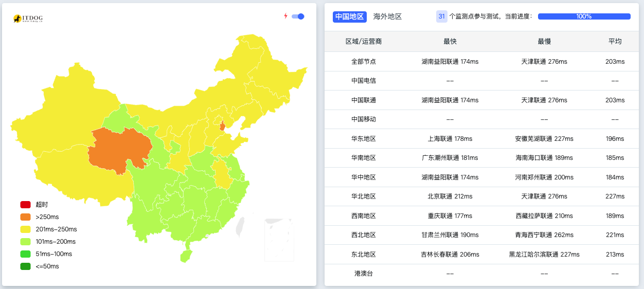Screen dimensions: 644x289
Task: Click 河南郑州联通 200ms cell
Action: pos(544,177)
